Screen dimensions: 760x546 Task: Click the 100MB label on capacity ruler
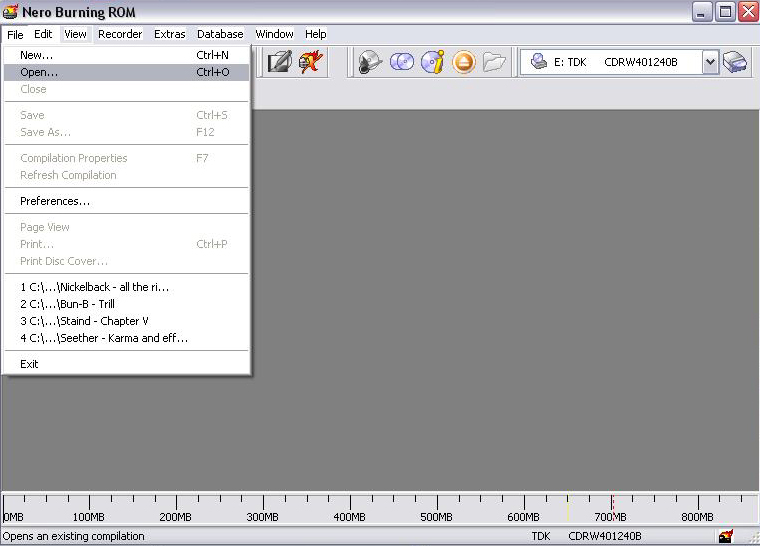click(88, 517)
